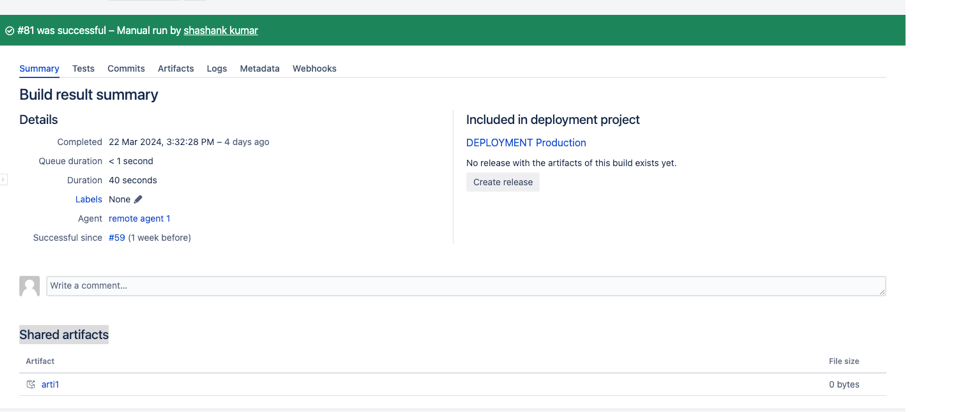Click the None labels value

120,199
